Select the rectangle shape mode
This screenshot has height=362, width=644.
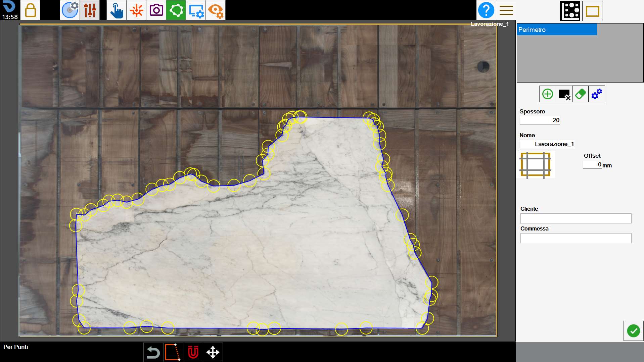(x=592, y=11)
